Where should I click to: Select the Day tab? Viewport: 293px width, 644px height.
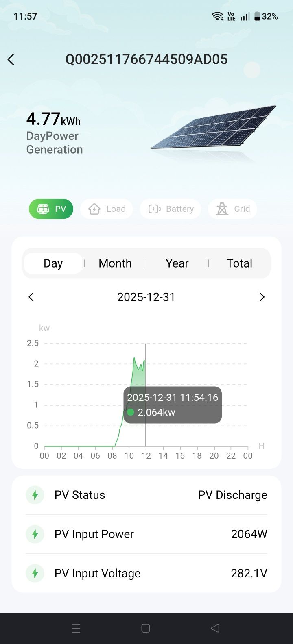tap(53, 263)
